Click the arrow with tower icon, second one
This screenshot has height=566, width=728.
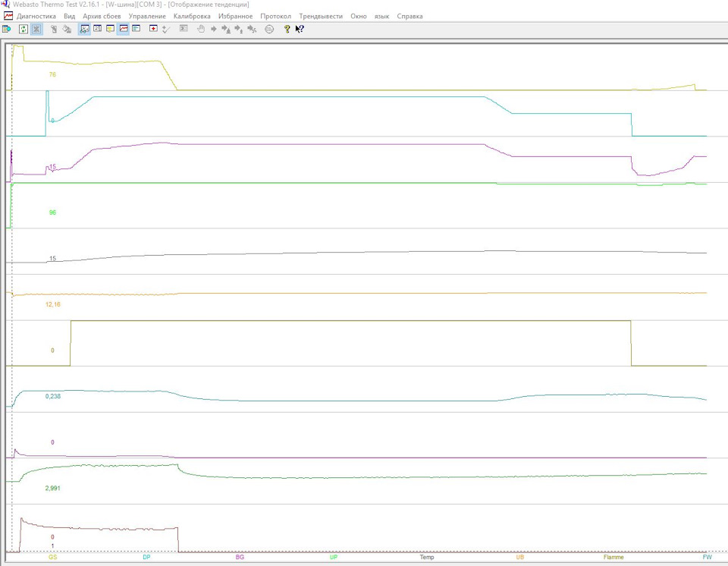(x=239, y=30)
